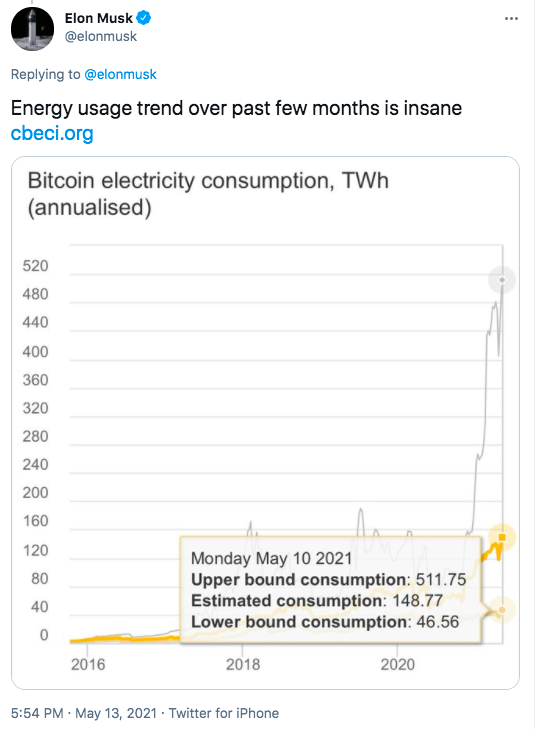Click the 2016 x-axis label
Image resolution: width=537 pixels, height=729 pixels.
pyautogui.click(x=88, y=664)
